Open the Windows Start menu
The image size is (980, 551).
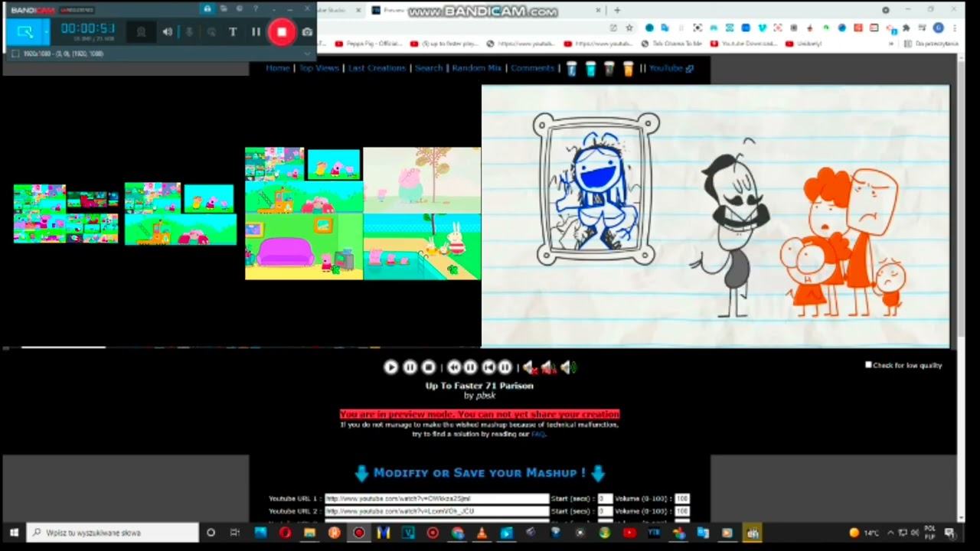pyautogui.click(x=14, y=533)
